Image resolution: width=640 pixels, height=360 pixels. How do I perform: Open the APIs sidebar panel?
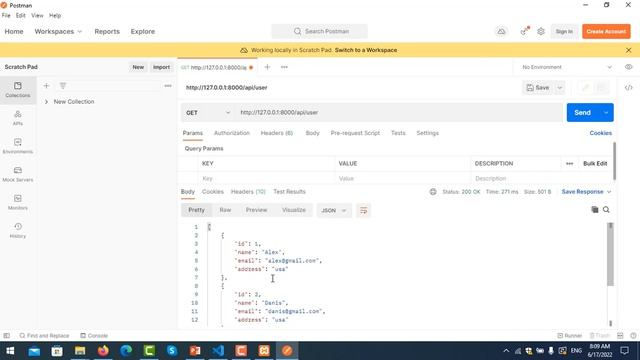coord(18,118)
